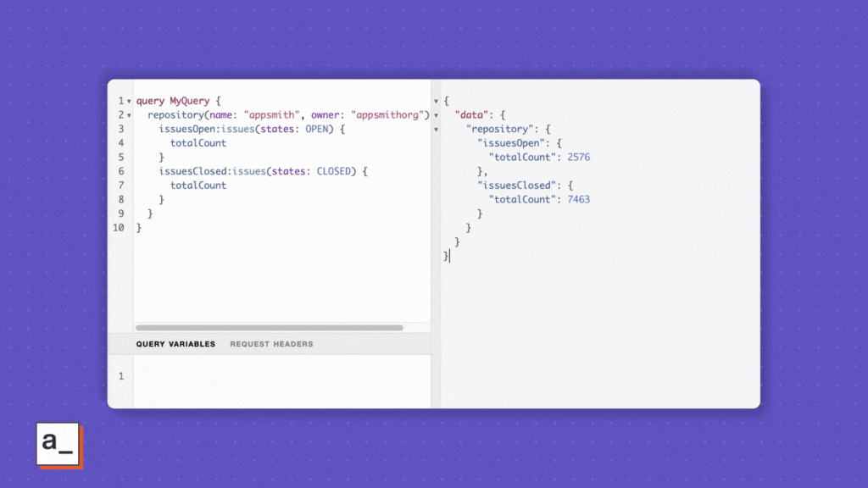
Task: Fold the "data" object in the results
Action: pyautogui.click(x=437, y=115)
